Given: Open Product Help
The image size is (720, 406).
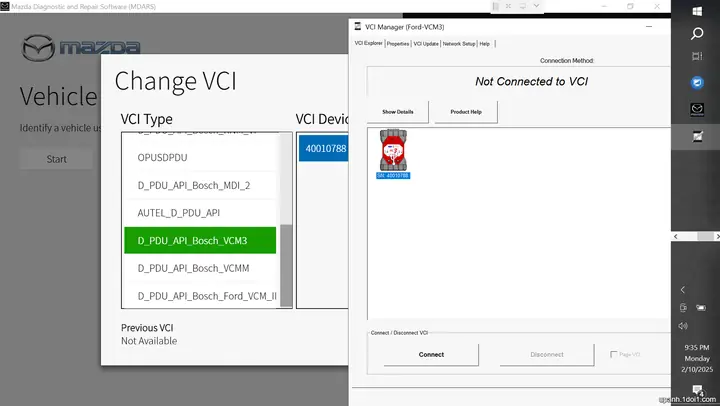Looking at the screenshot, I should tap(466, 112).
